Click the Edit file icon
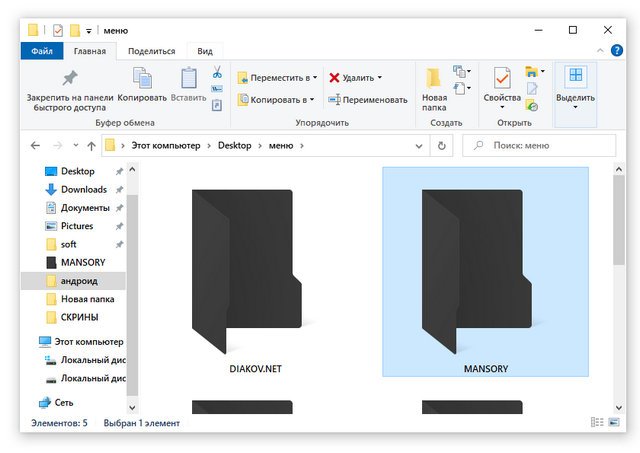 click(x=532, y=89)
